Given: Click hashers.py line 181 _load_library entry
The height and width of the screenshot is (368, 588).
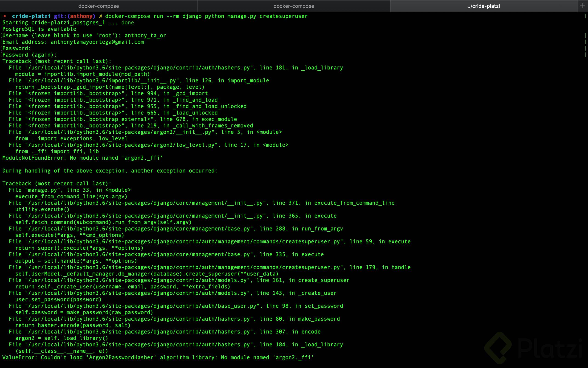Looking at the screenshot, I should pyautogui.click(x=176, y=68).
